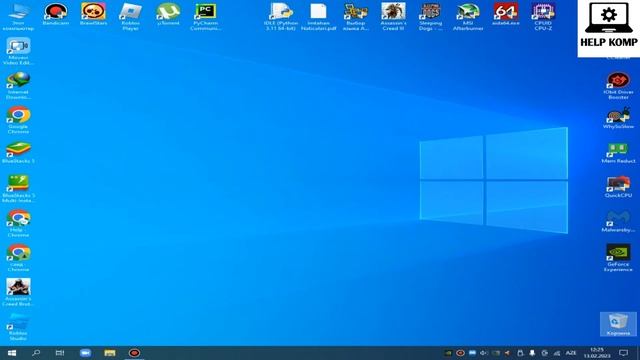Select the white PDF file icon
This screenshot has height=360, width=640.
[x=318, y=17]
